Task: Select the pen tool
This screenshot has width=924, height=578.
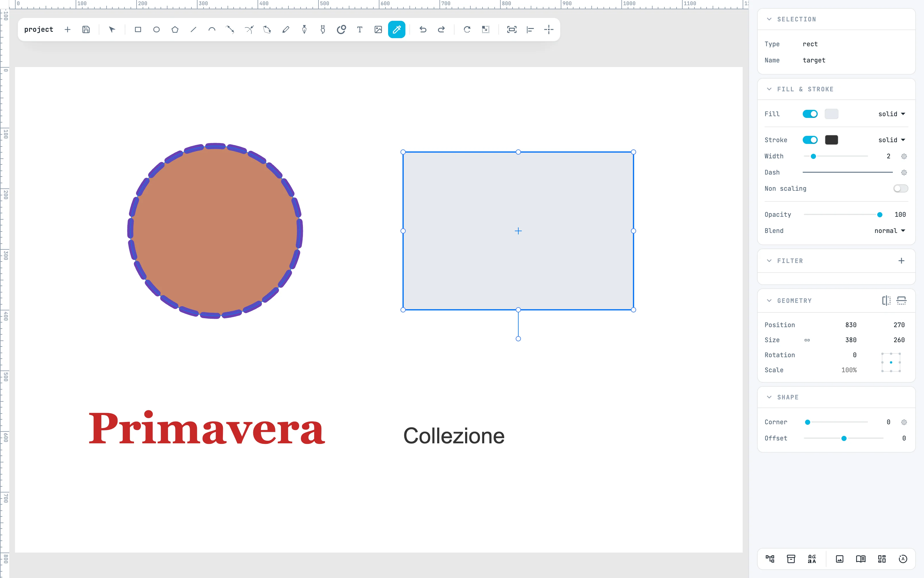Action: (304, 29)
